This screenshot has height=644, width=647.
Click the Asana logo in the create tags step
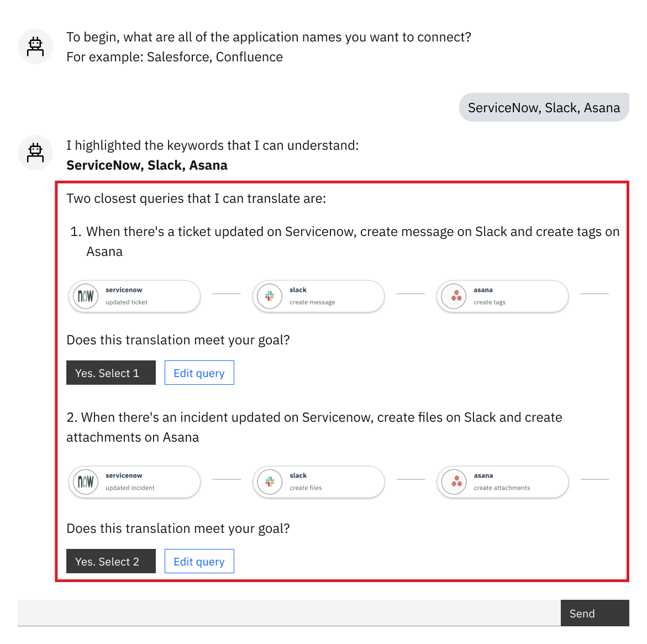pyautogui.click(x=456, y=296)
